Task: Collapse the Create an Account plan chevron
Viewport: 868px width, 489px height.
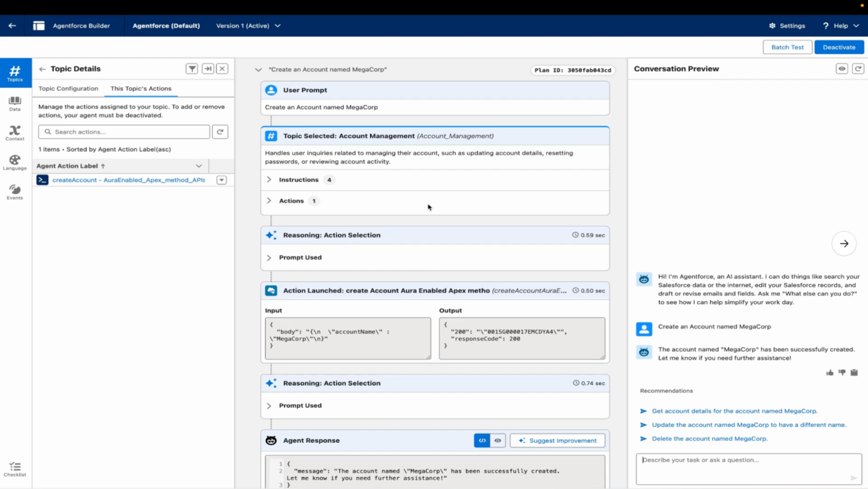Action: (258, 70)
